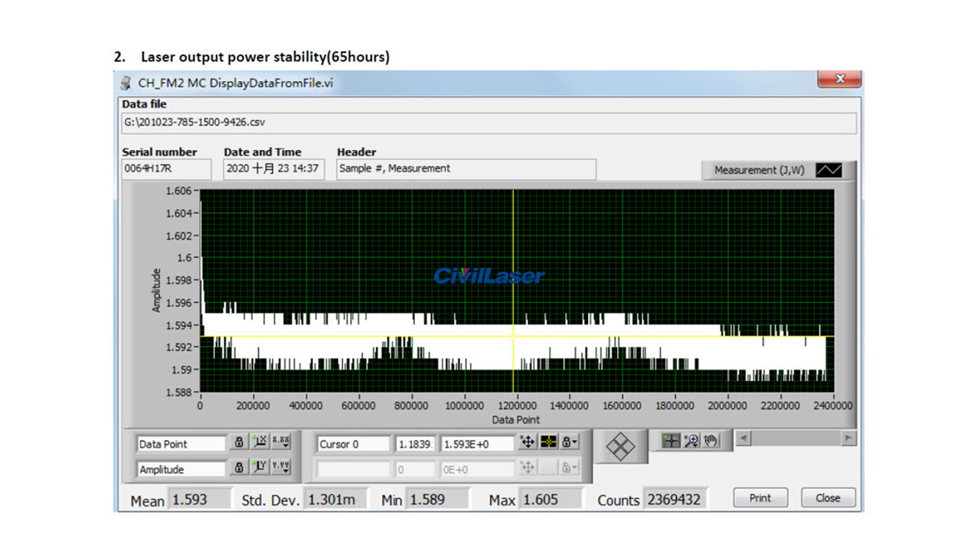Click the X-axis autoscale once icon

(259, 443)
